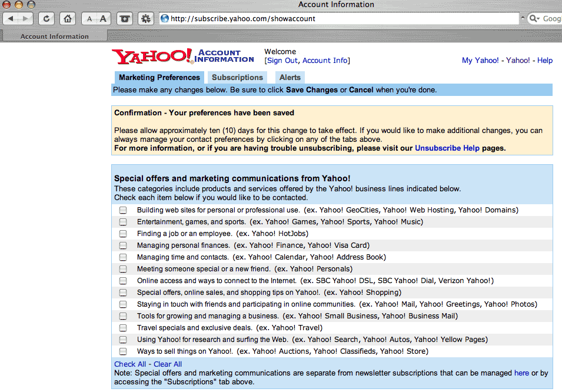Enable Special offers and shopping tips checkbox
The height and width of the screenshot is (392, 562).
tap(123, 293)
